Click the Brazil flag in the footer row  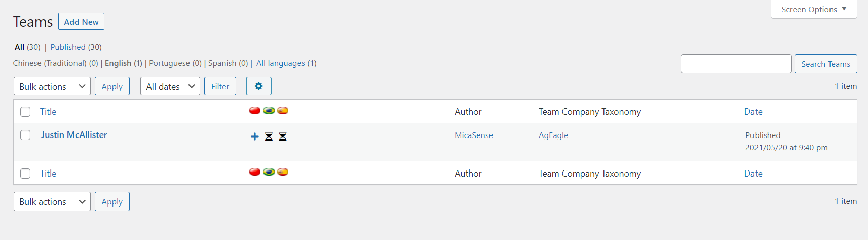[269, 172]
